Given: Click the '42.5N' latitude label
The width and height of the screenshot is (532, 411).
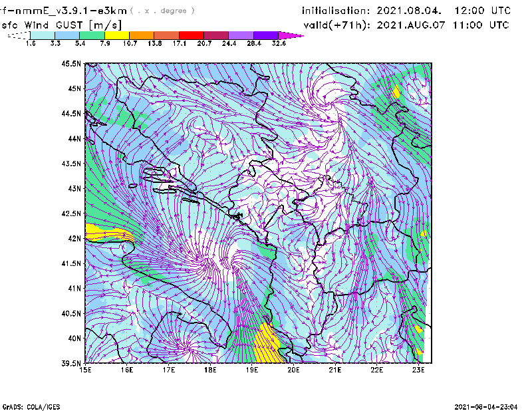Looking at the screenshot, I should coord(71,213).
